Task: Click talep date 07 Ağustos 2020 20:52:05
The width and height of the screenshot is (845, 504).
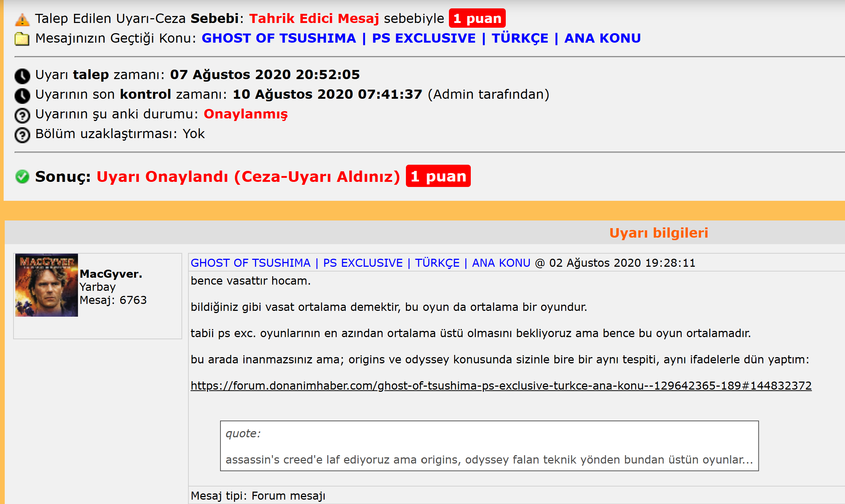Action: [x=265, y=74]
